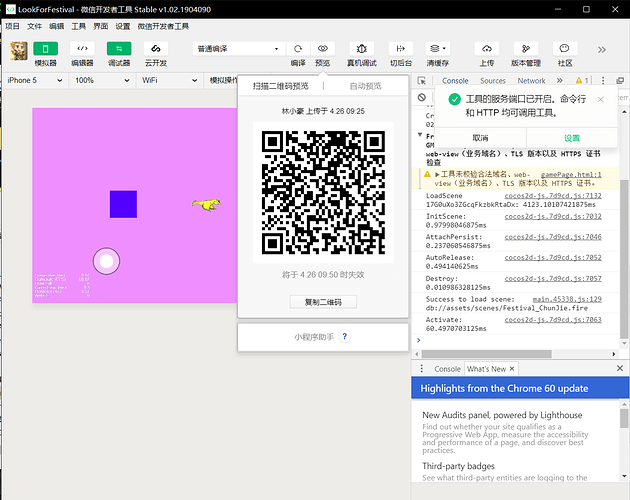Screen dimensions: 630x500
Task: Start 真机调试 remote device debugging
Action: [362, 49]
